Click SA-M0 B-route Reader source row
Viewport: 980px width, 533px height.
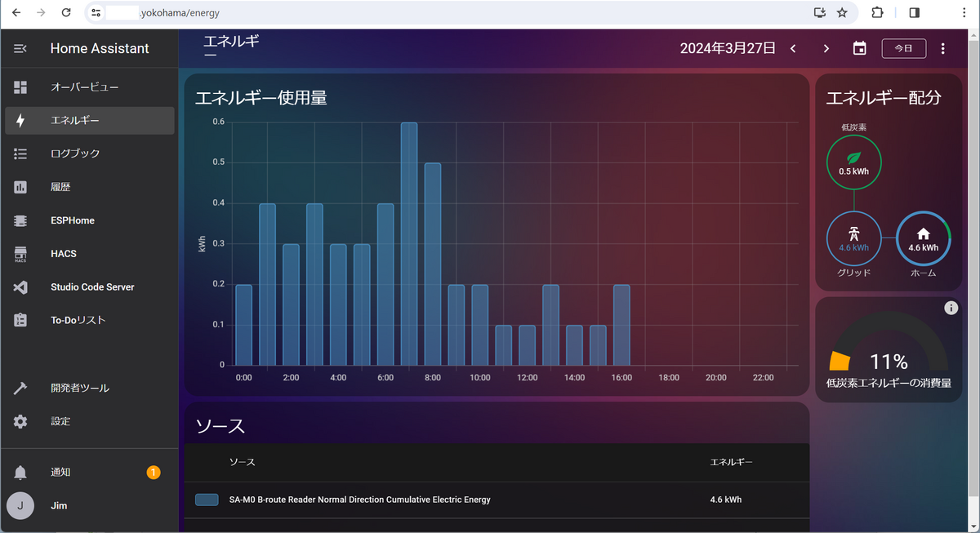click(x=497, y=500)
